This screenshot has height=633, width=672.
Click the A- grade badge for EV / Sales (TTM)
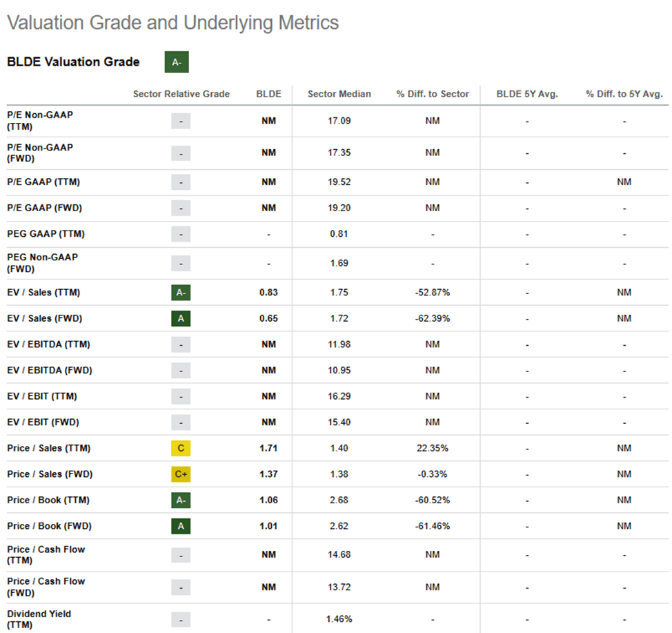(x=181, y=293)
